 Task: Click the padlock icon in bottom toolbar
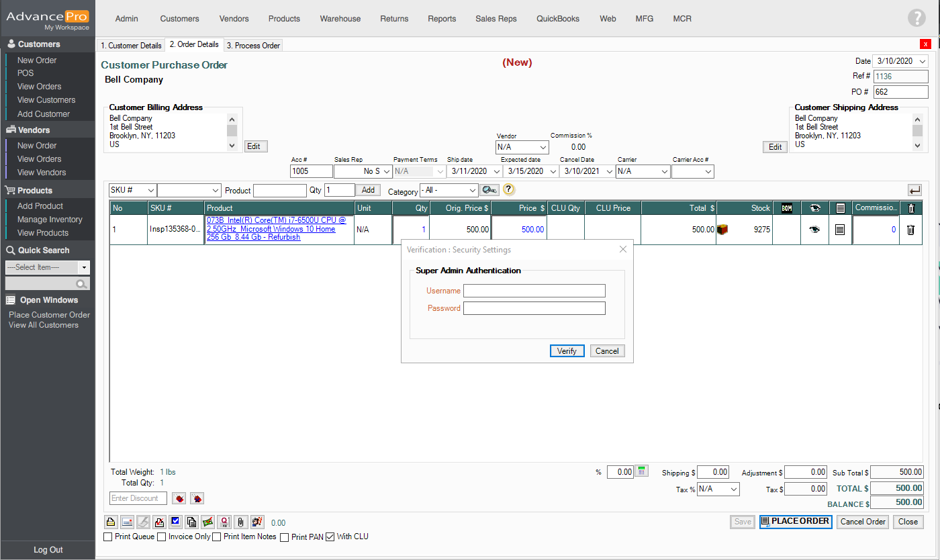[x=111, y=522]
